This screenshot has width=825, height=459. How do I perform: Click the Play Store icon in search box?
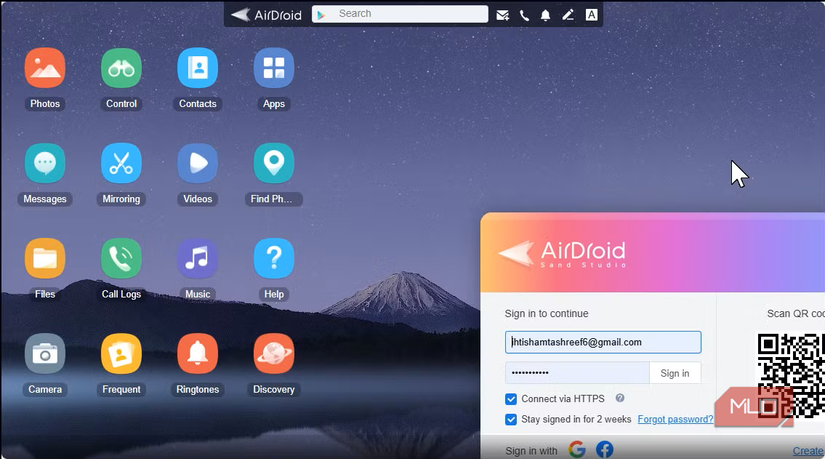pos(321,15)
